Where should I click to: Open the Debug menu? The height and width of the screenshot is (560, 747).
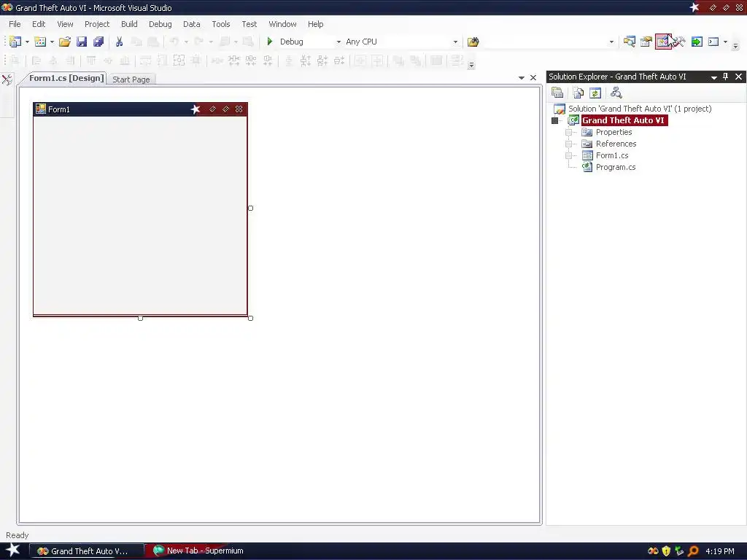click(160, 24)
